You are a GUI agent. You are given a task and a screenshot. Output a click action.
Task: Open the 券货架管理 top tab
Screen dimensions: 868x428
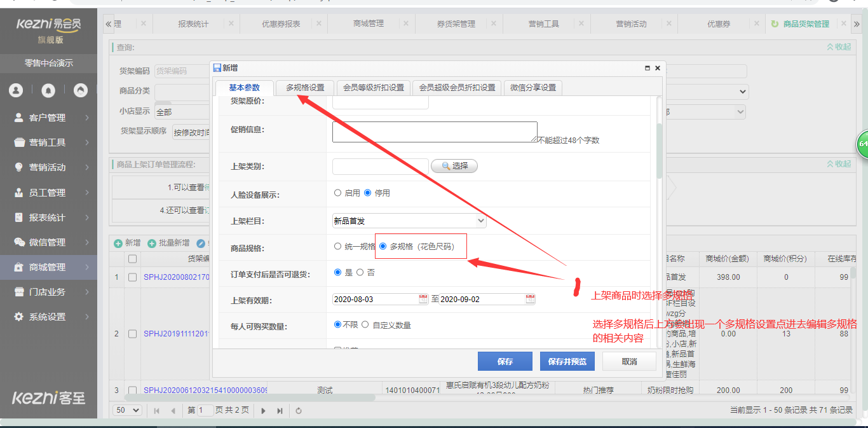coord(456,24)
